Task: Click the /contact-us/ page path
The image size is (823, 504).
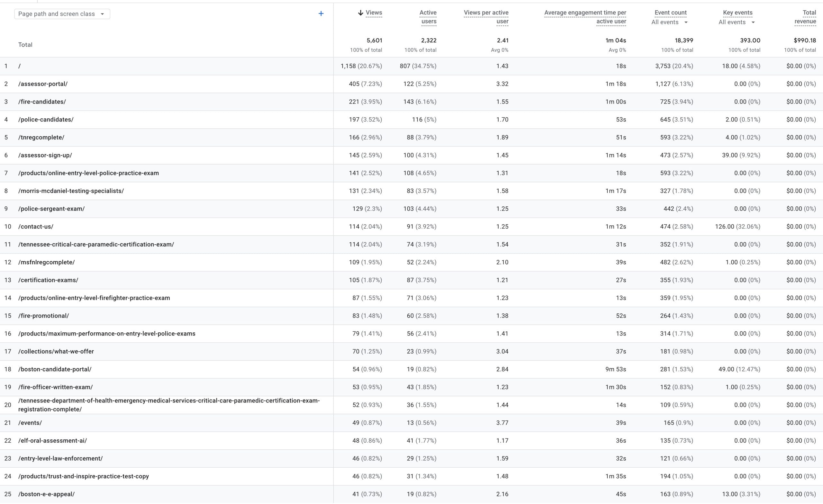Action: 36,227
